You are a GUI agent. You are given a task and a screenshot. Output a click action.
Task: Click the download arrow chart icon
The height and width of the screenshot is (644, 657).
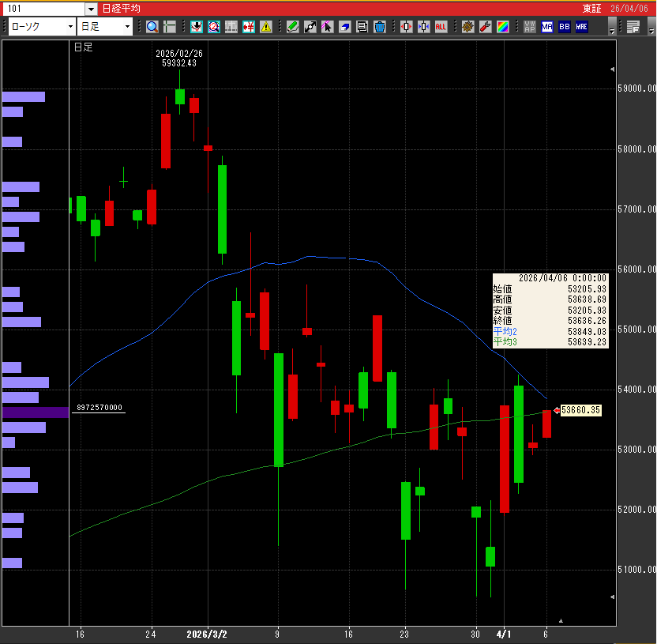[197, 27]
